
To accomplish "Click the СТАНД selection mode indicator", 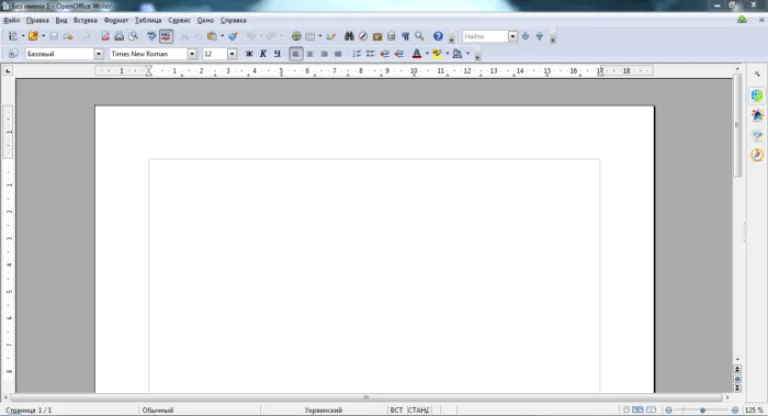I will pyautogui.click(x=418, y=410).
